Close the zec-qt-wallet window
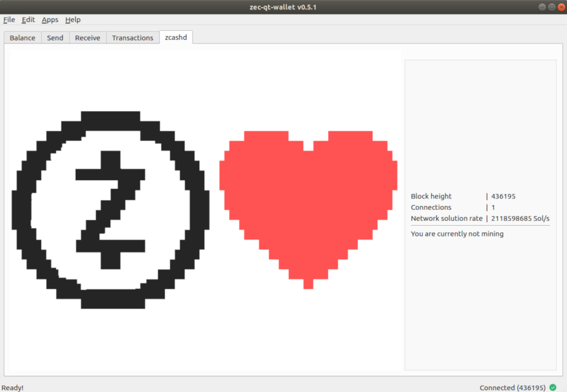The image size is (567, 392). 561,6
